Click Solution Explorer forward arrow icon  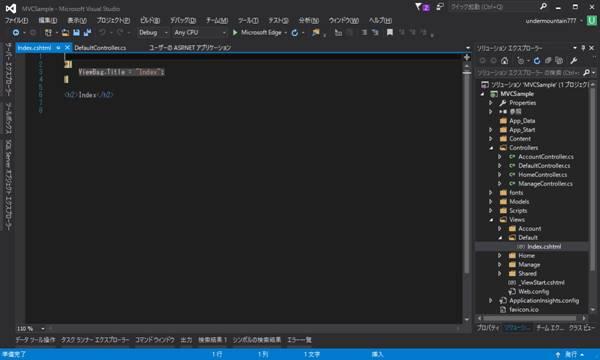coord(493,60)
